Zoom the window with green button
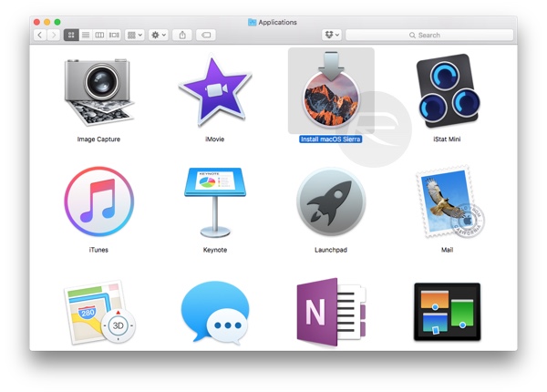This screenshot has width=547, height=392. 57,22
